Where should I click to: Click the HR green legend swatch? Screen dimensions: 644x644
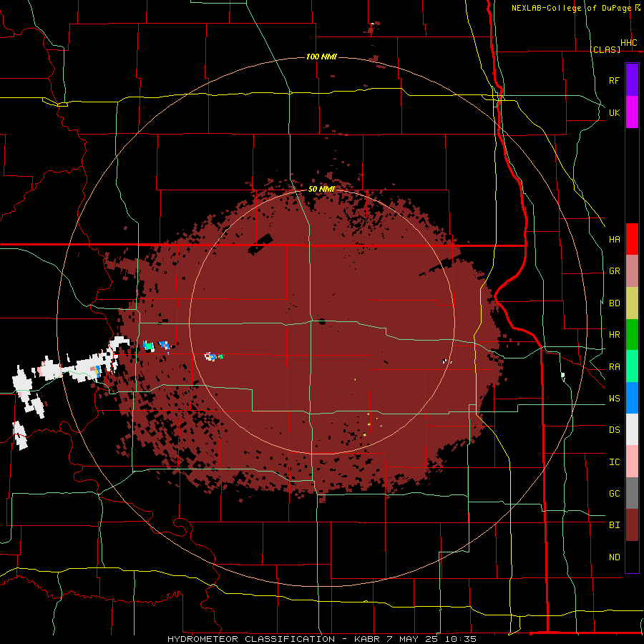[632, 335]
